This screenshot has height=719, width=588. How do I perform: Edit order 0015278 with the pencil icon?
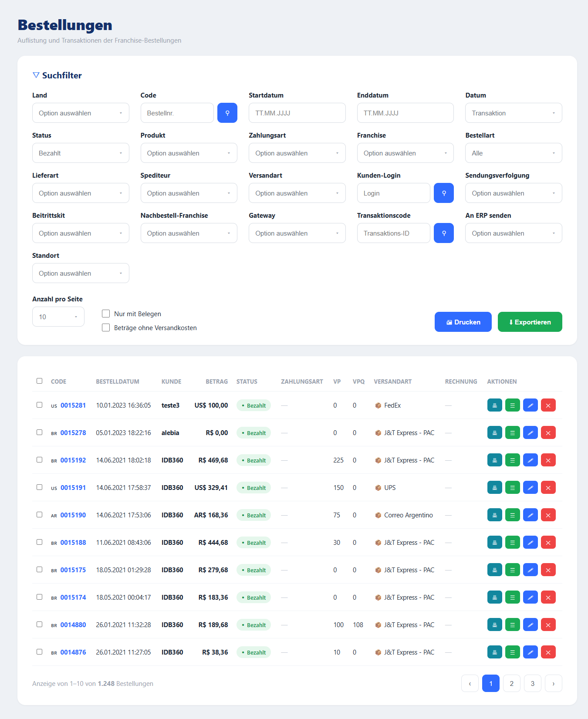(x=531, y=433)
